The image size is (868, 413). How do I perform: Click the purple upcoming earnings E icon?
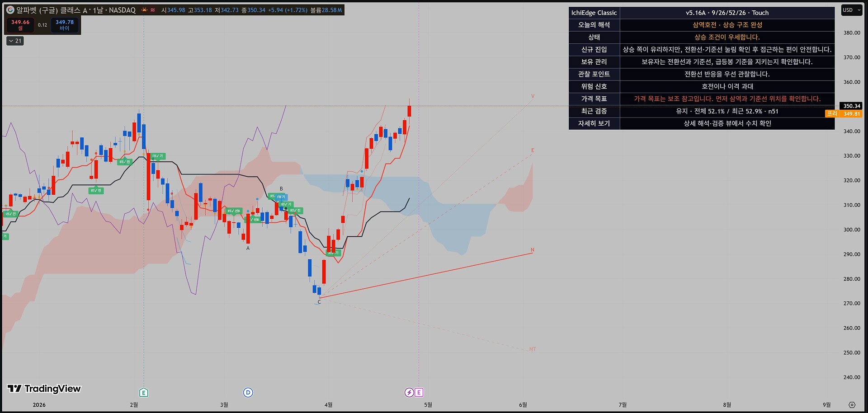419,392
